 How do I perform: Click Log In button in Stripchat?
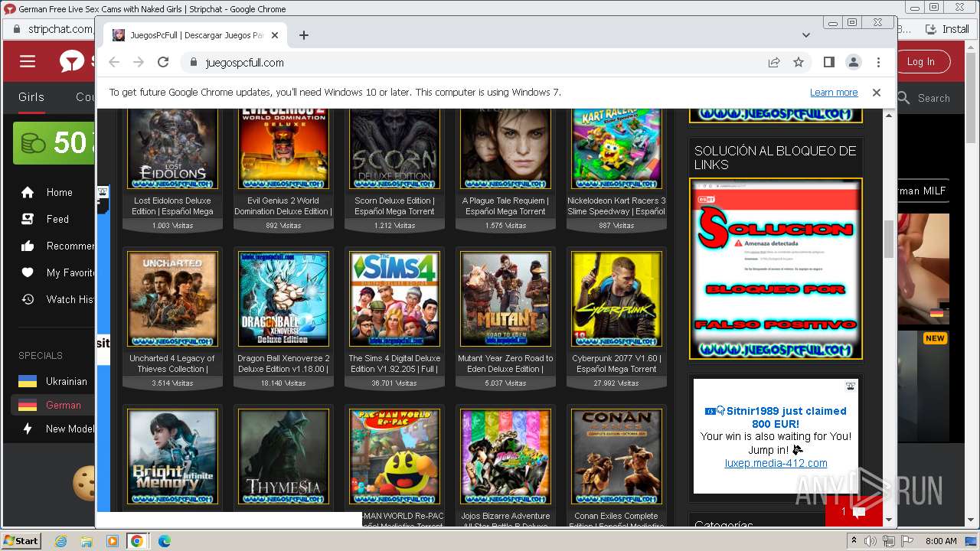920,62
